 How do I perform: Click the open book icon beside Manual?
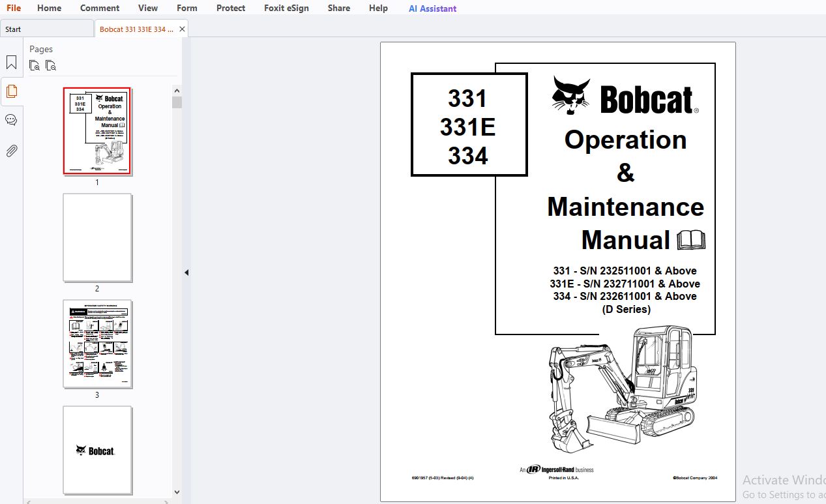pos(691,241)
